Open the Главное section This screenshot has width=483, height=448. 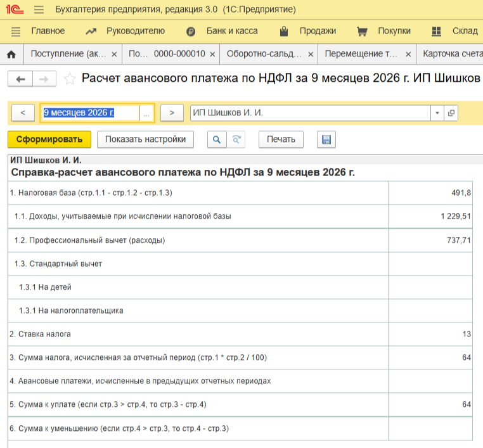48,31
